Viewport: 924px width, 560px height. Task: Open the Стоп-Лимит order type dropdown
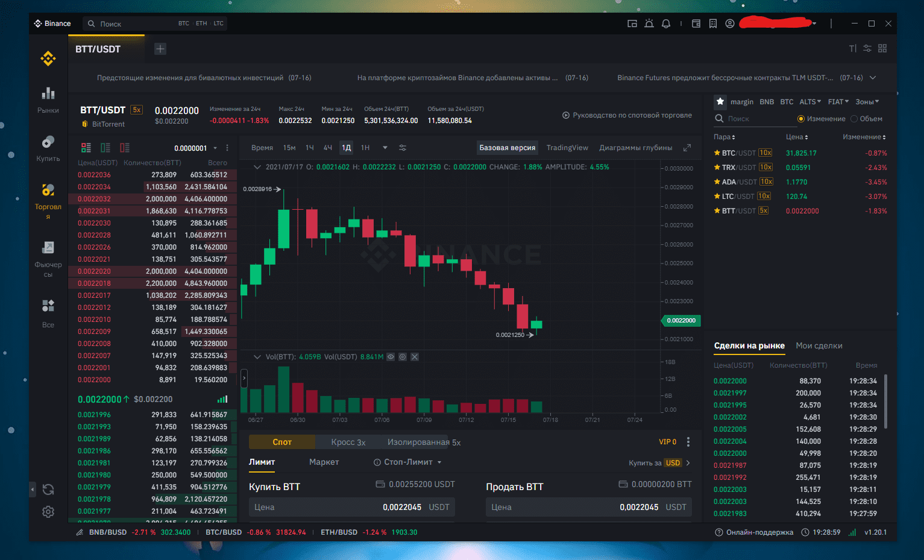click(408, 462)
